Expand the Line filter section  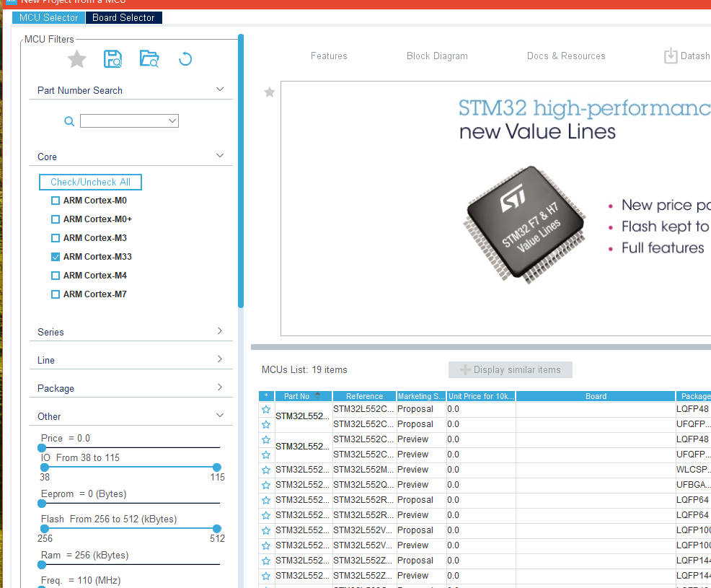pos(220,359)
